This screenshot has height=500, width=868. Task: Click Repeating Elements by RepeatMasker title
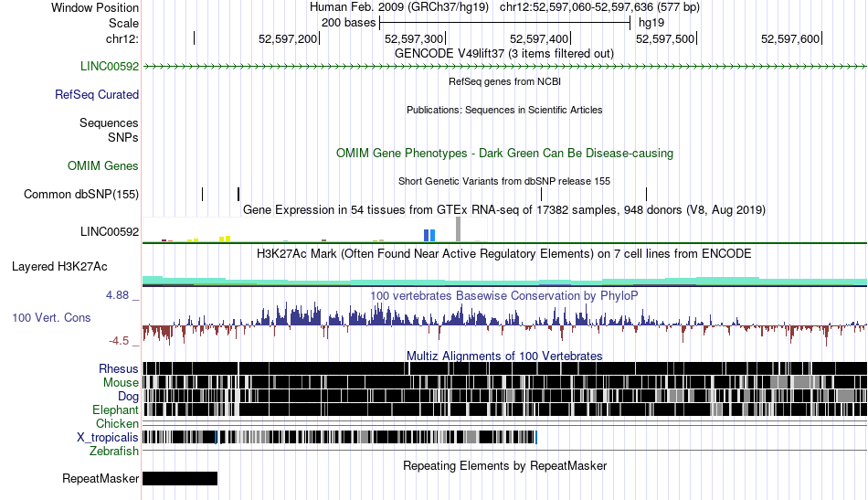(x=504, y=466)
